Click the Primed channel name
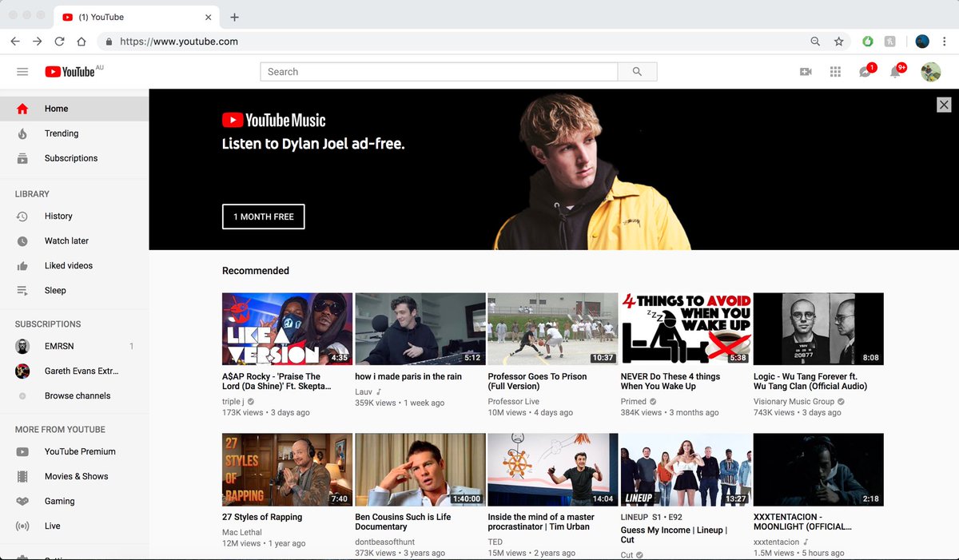 coord(634,402)
